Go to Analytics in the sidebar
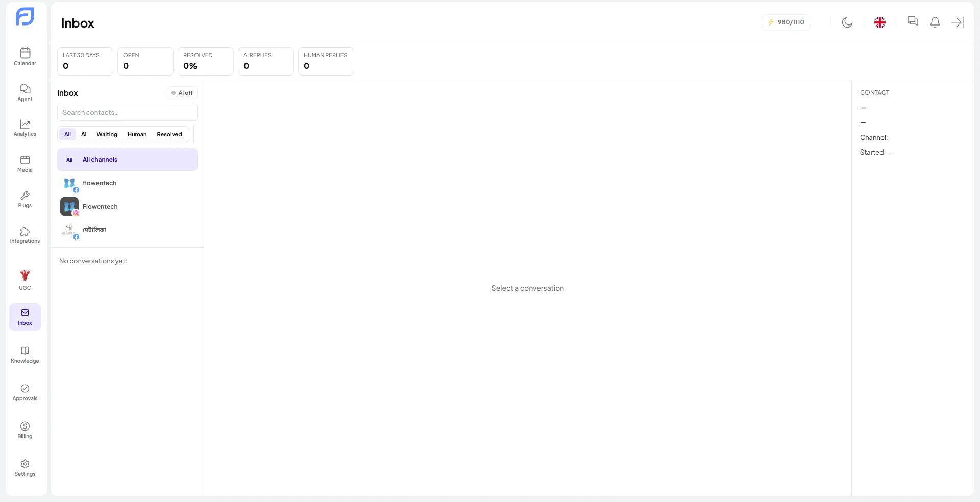This screenshot has width=980, height=502. pyautogui.click(x=25, y=128)
